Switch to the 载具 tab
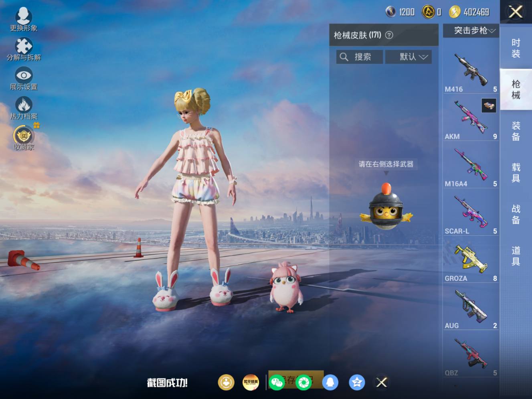Image resolution: width=532 pixels, height=399 pixels. coord(516,173)
